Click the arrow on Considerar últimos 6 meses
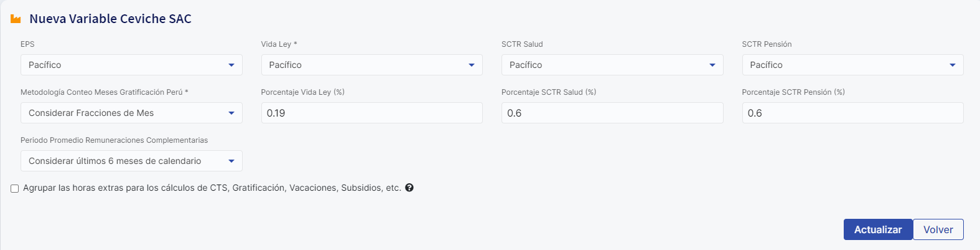This screenshot has height=250, width=980. click(x=231, y=161)
